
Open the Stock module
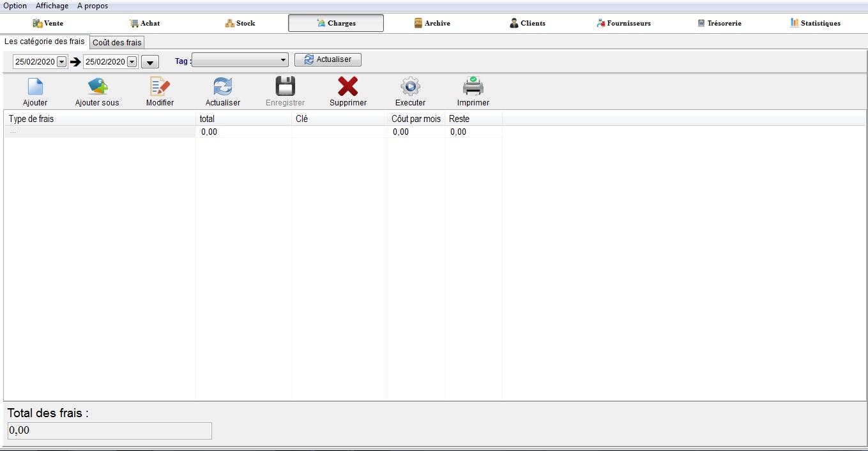(240, 23)
